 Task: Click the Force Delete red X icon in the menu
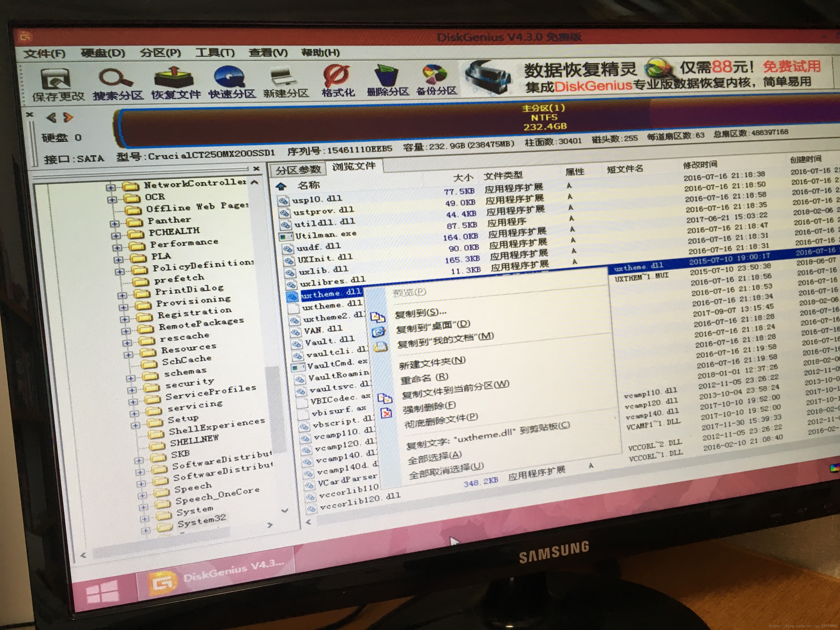click(386, 413)
